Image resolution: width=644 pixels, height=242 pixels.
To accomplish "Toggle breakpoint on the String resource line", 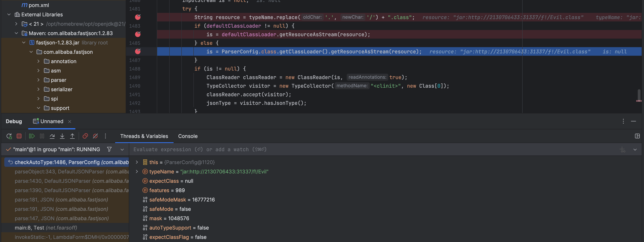I will 138,17.
